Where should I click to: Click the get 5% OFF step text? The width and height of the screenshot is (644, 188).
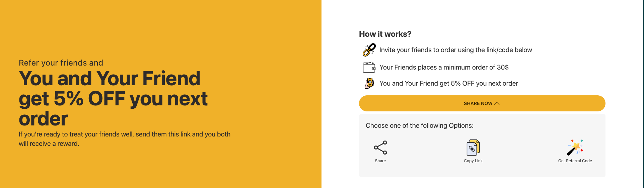[x=449, y=83]
